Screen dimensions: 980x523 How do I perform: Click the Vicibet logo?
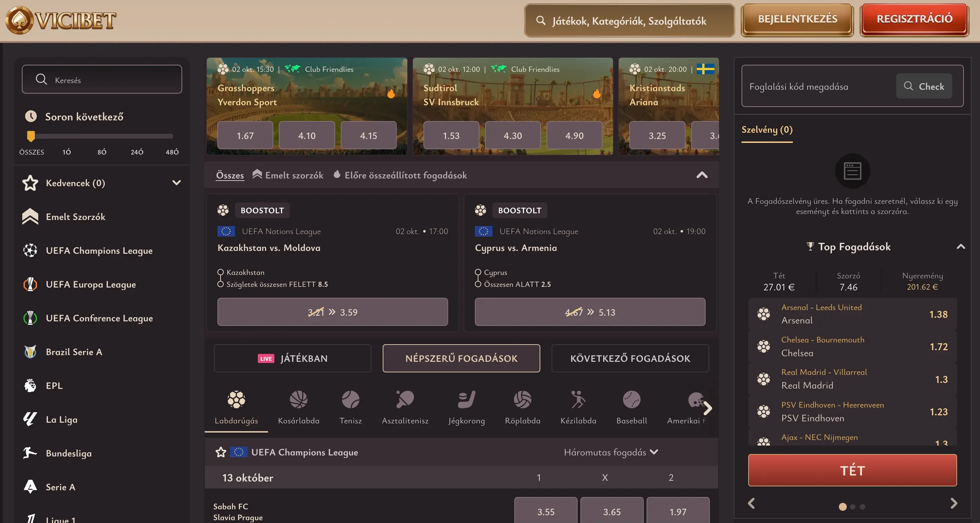tap(61, 20)
